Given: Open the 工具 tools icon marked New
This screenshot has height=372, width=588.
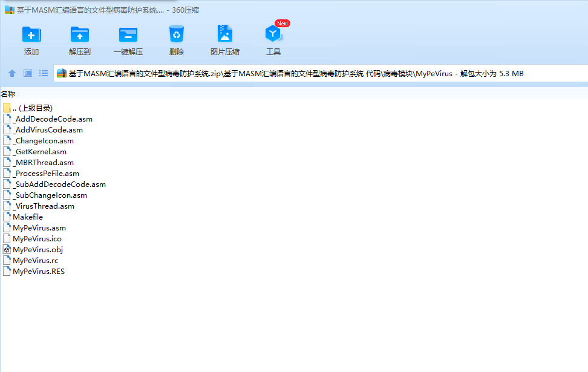Looking at the screenshot, I should pyautogui.click(x=274, y=34).
